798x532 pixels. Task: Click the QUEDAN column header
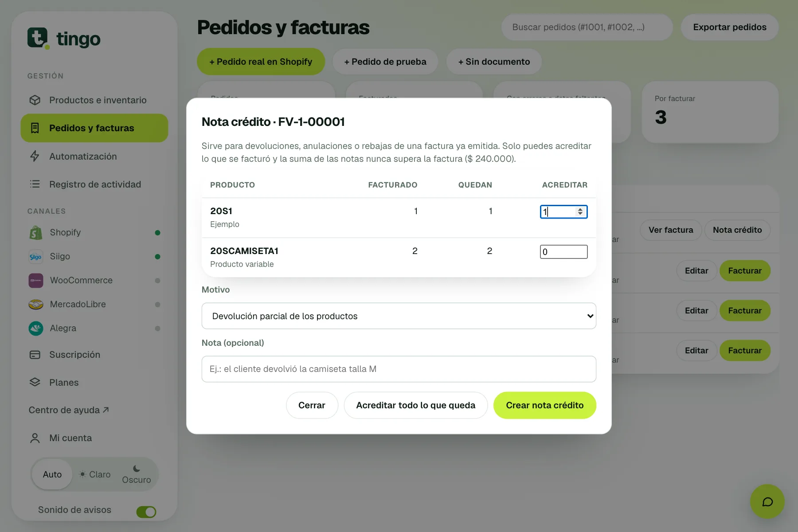tap(475, 185)
